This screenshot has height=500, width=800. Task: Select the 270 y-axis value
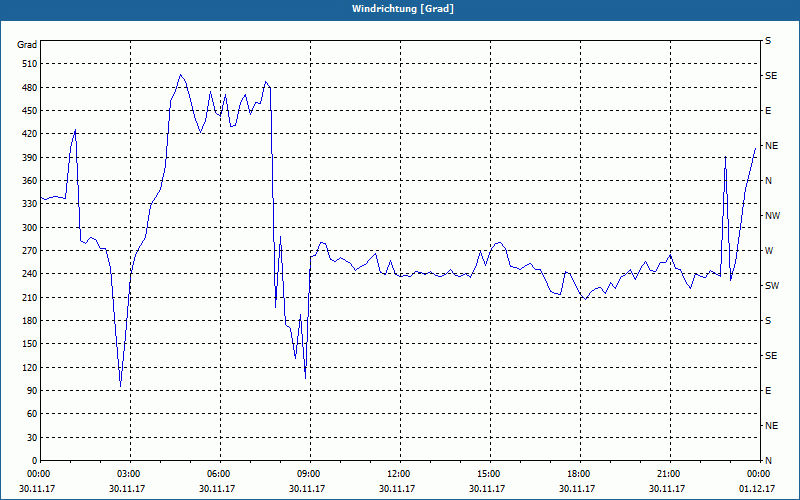(29, 251)
